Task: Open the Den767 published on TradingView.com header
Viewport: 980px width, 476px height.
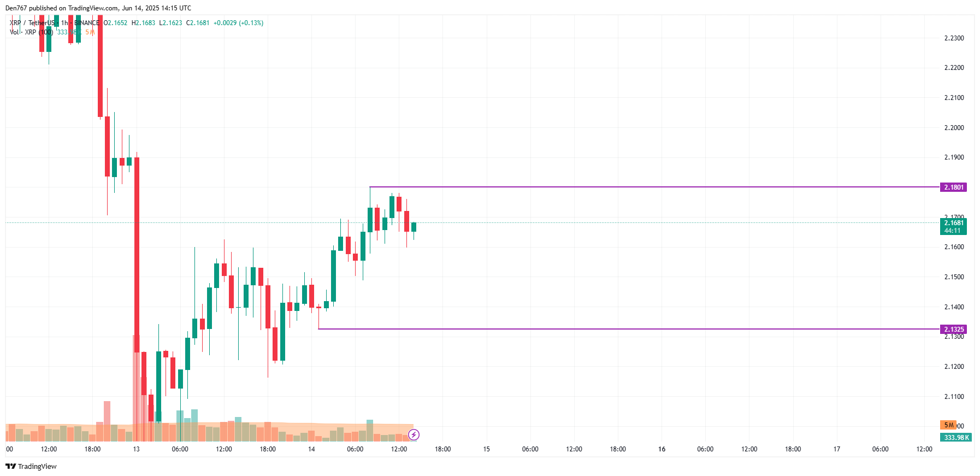Action: (98, 8)
